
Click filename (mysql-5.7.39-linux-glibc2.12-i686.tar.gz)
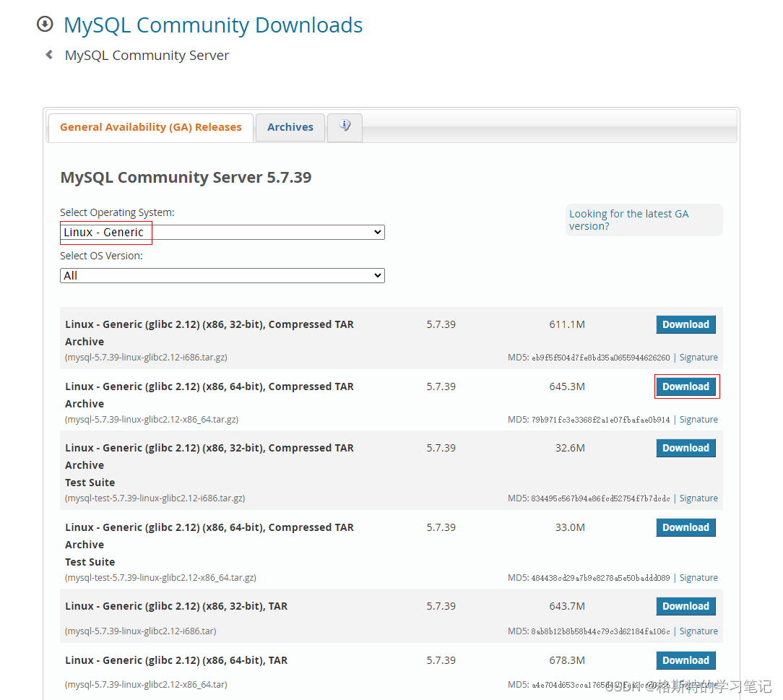click(146, 358)
